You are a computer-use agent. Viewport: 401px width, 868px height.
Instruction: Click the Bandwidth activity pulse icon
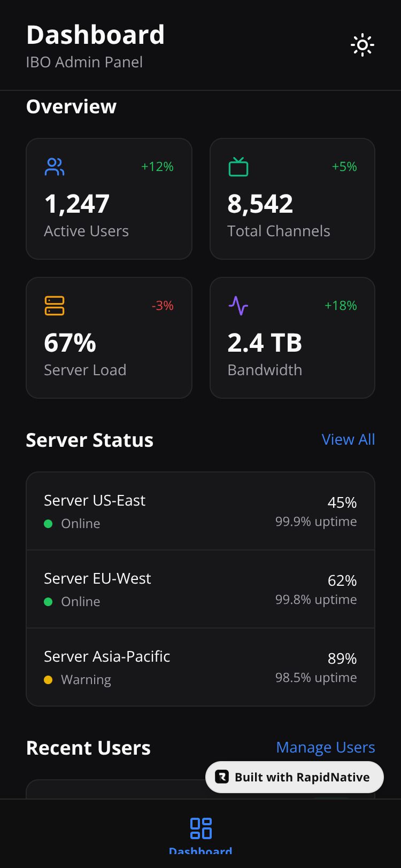coord(238,306)
